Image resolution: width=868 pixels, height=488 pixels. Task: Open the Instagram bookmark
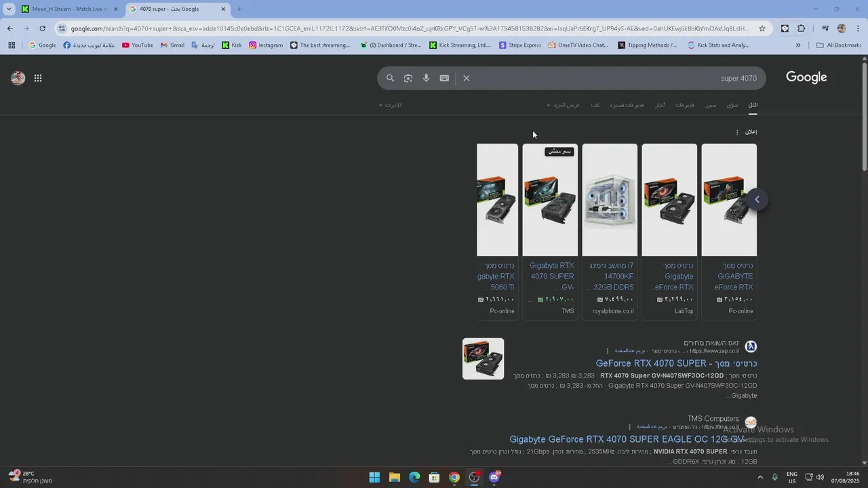[266, 45]
